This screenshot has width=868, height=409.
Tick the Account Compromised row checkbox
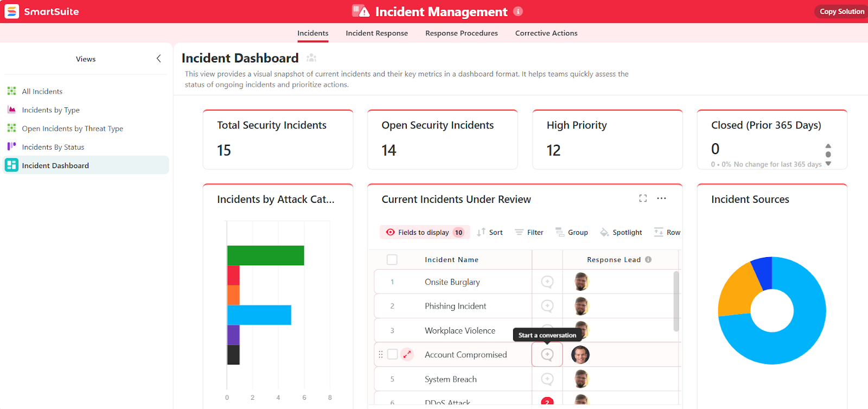pyautogui.click(x=393, y=355)
